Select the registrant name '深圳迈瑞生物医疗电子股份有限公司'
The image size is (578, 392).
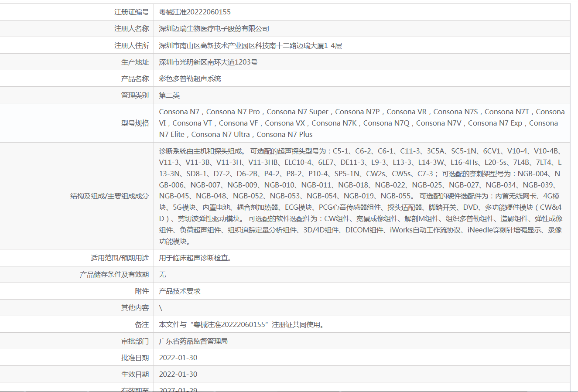click(x=214, y=29)
